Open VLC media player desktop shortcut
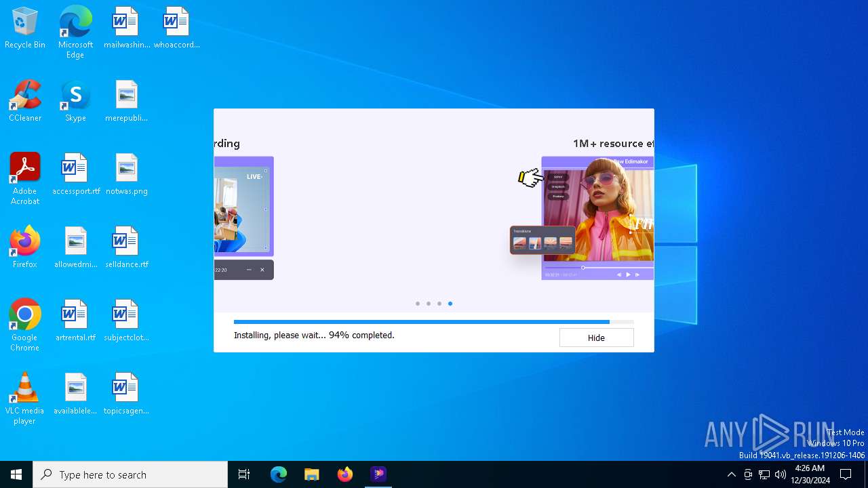The image size is (868, 488). tap(25, 399)
